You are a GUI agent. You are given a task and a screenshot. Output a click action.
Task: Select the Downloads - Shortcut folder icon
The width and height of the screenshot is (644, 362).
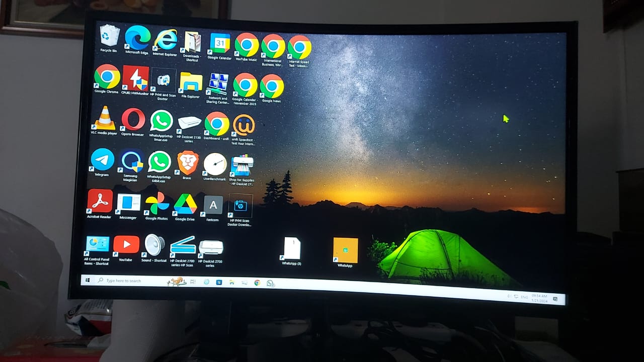192,45
